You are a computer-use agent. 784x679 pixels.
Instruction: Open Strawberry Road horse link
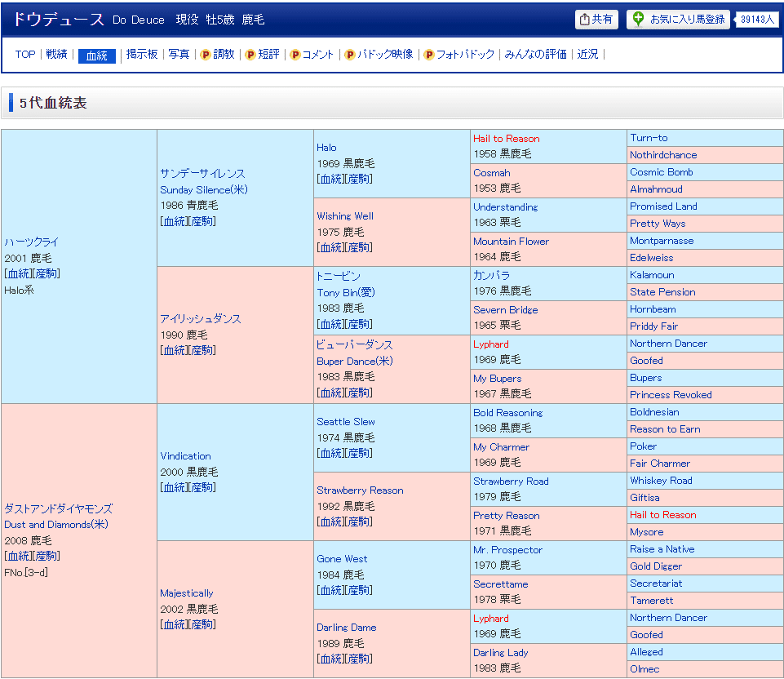511,481
